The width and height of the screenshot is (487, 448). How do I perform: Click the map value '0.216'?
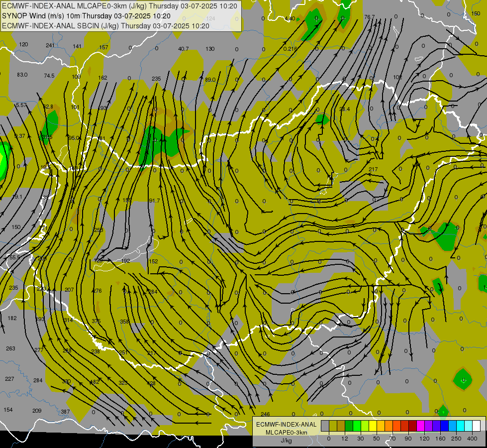point(291,49)
